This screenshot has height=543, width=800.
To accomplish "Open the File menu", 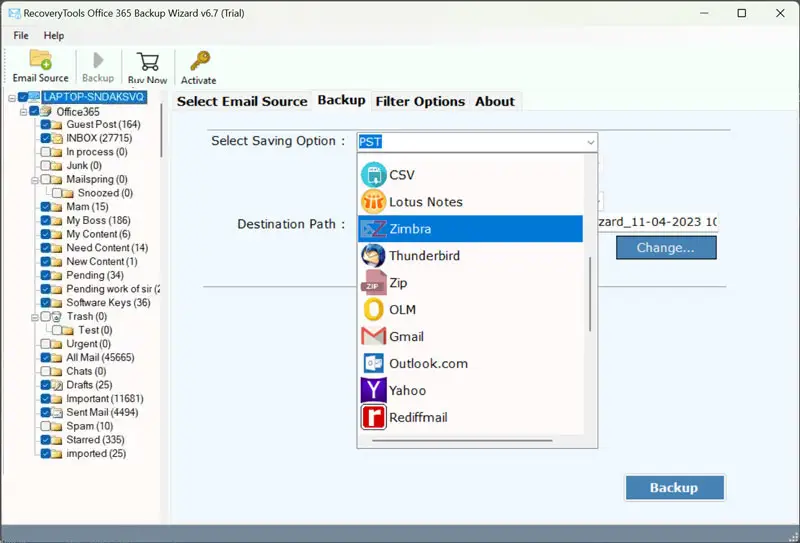I will click(21, 36).
